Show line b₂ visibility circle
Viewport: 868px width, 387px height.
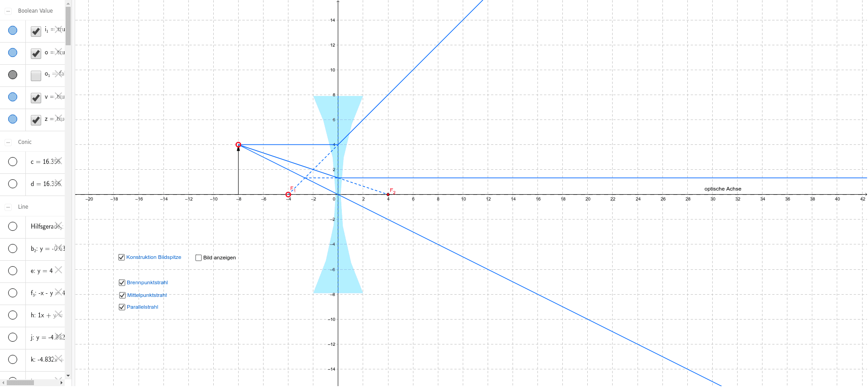[13, 248]
